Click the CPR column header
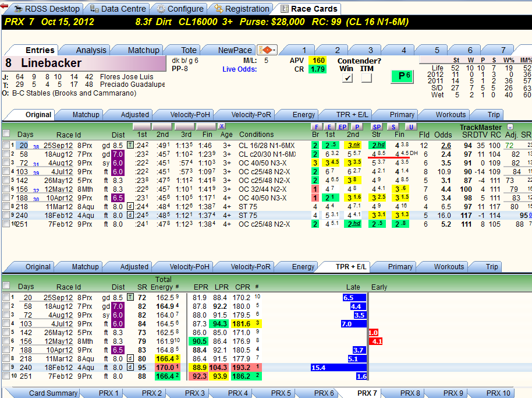Viewport: 532px width, 398px height. click(243, 287)
